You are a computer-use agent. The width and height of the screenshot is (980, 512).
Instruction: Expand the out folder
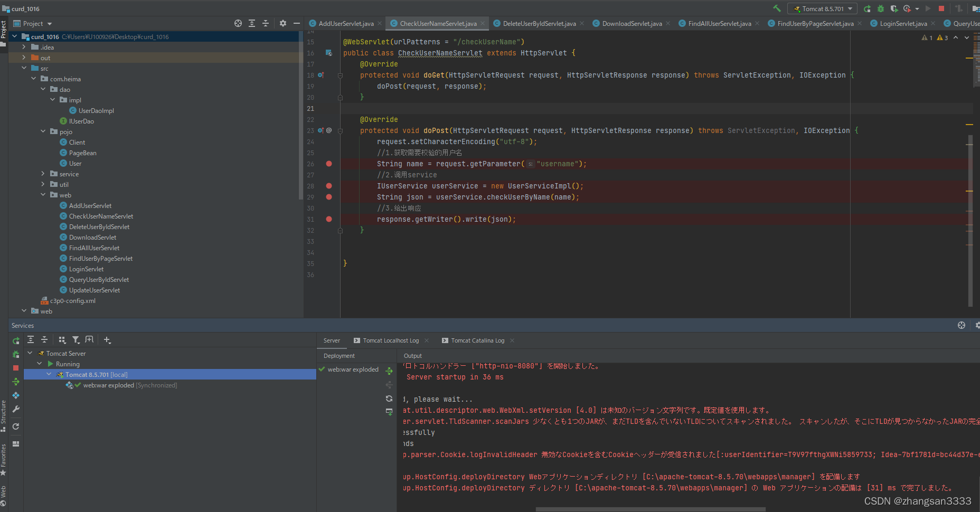coord(24,58)
